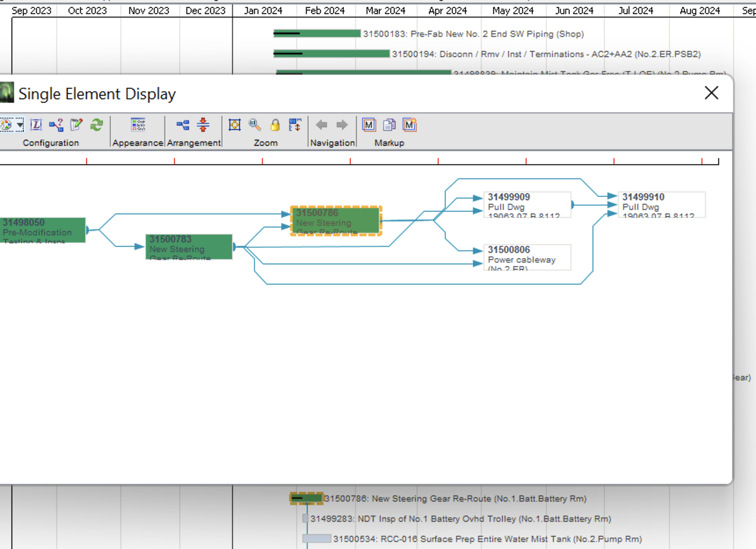Click the italic L configuration icon
Image resolution: width=756 pixels, height=549 pixels.
[x=36, y=125]
